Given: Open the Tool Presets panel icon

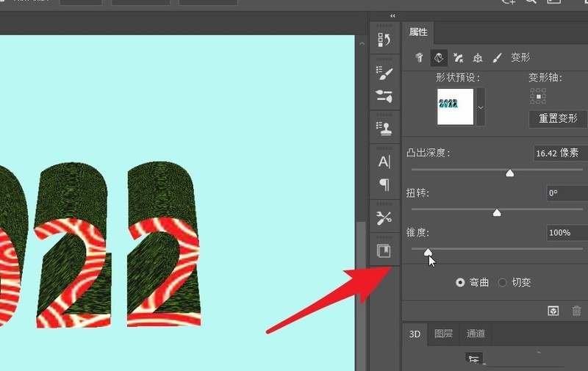Looking at the screenshot, I should [384, 217].
